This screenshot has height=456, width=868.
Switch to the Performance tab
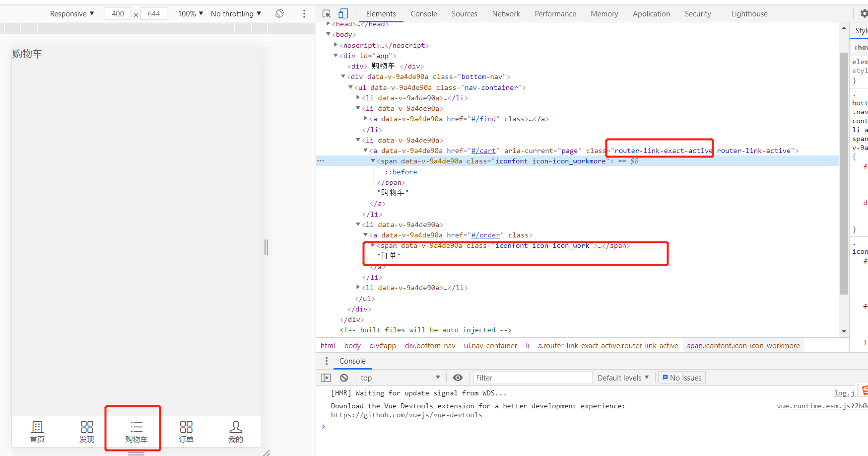555,13
